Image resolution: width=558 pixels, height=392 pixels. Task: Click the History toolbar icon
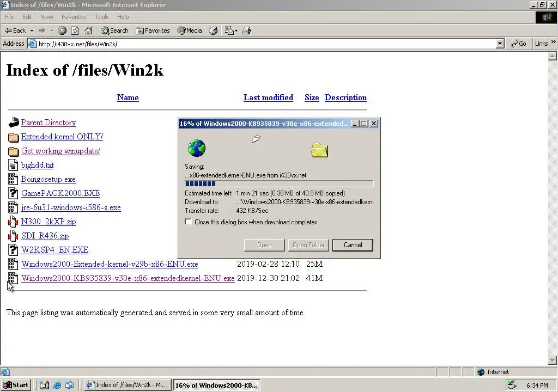(213, 30)
